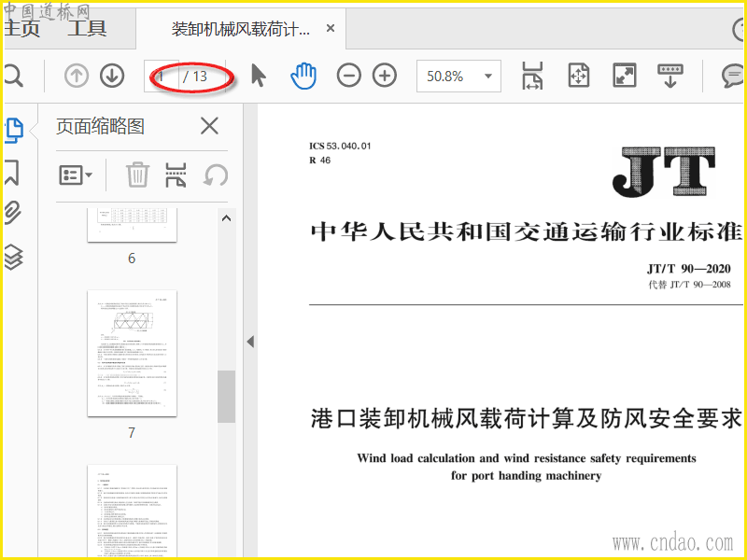747x560 pixels.
Task: Click the ICS 53.040.01 text
Action: pyautogui.click(x=340, y=147)
